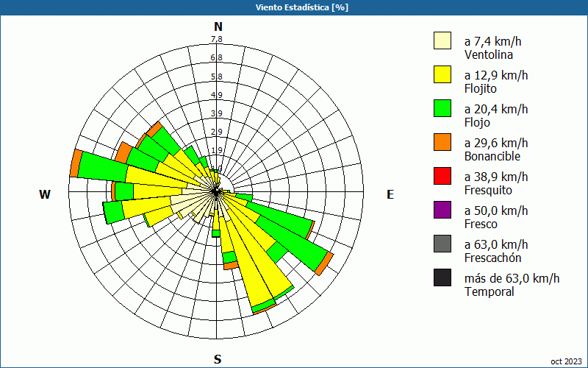588x368 pixels.
Task: Click 'a 7,4 km/h' legend text
Action: point(492,41)
